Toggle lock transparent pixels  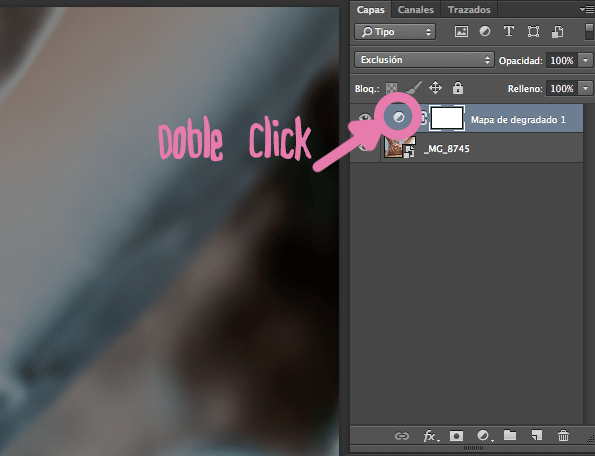(391, 88)
